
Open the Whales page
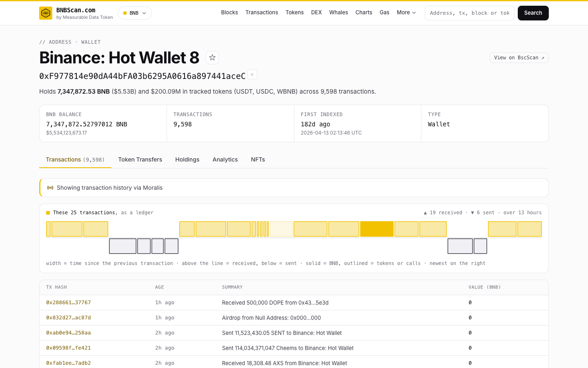pos(339,13)
